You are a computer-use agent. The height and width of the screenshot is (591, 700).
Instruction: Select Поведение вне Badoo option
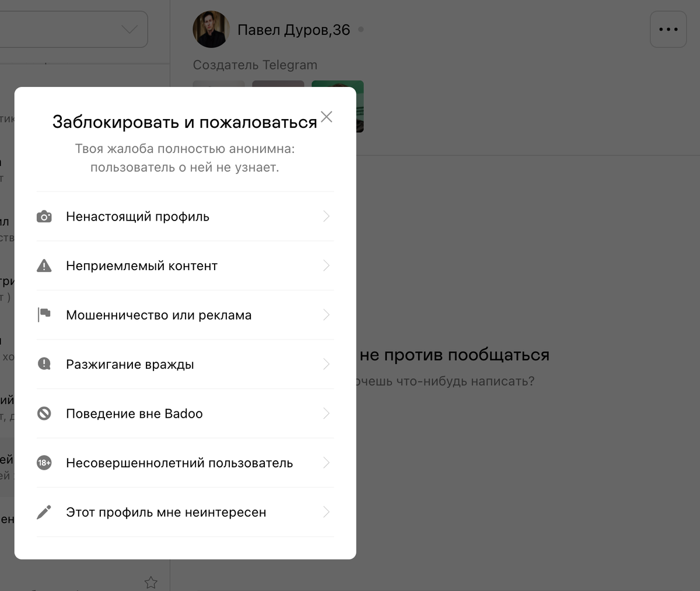[185, 414]
